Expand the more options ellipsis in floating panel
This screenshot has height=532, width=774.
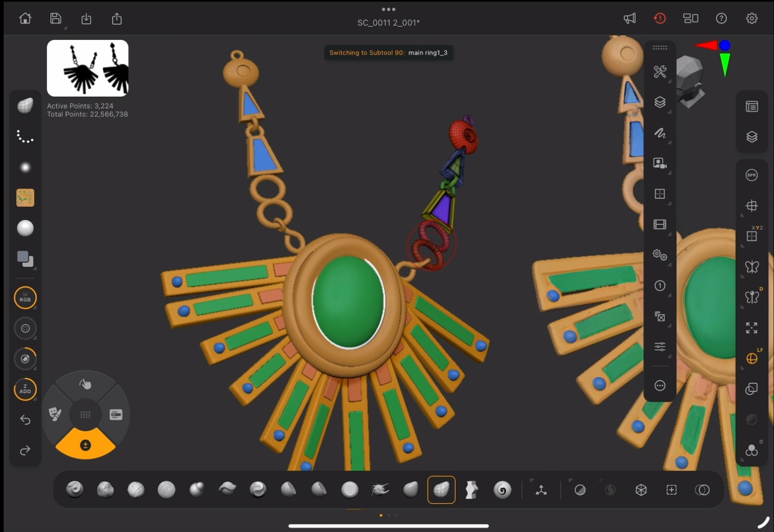[x=660, y=385]
